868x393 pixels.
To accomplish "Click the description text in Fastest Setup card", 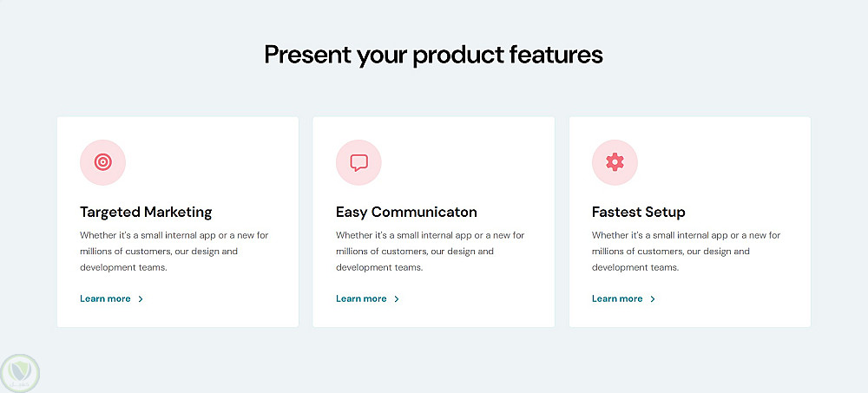I will [x=686, y=252].
